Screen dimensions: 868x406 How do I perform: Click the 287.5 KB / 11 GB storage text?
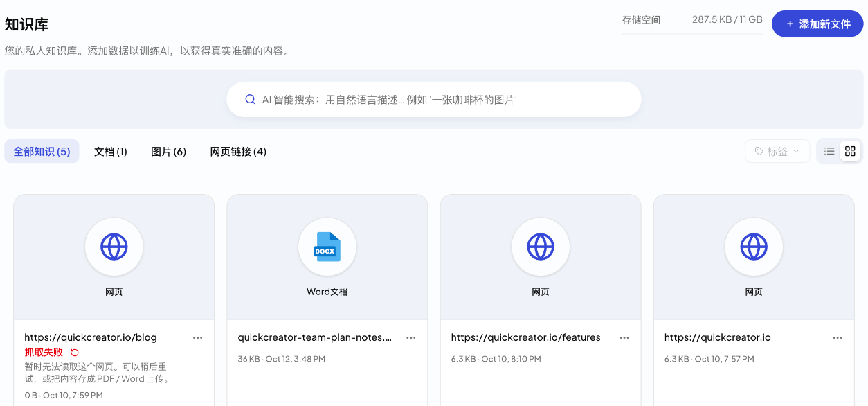point(727,19)
